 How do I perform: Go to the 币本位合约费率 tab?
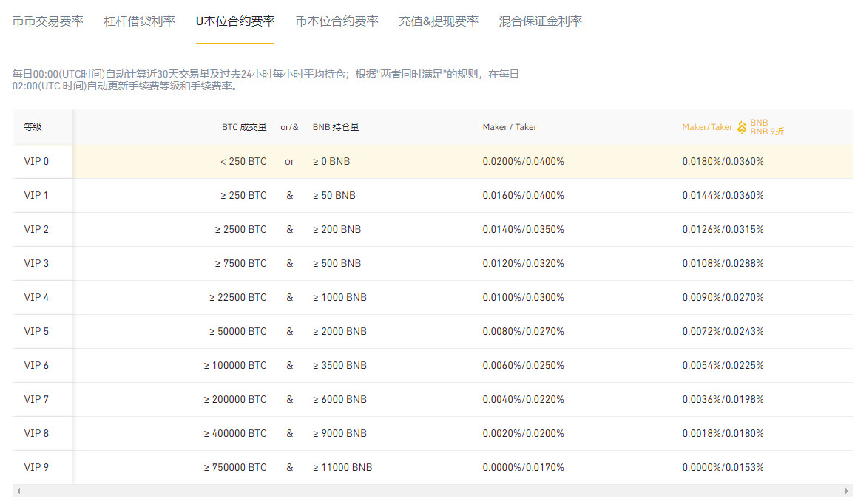pos(337,21)
